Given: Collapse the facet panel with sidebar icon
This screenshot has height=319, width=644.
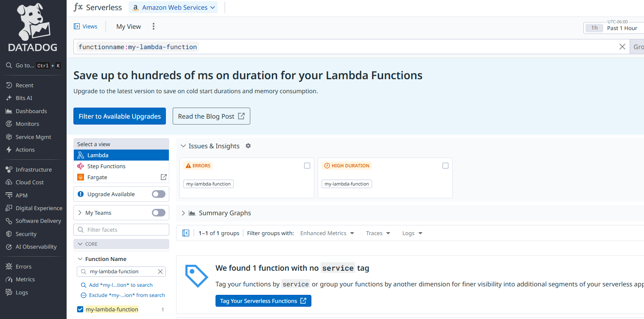Looking at the screenshot, I should coord(185,233).
